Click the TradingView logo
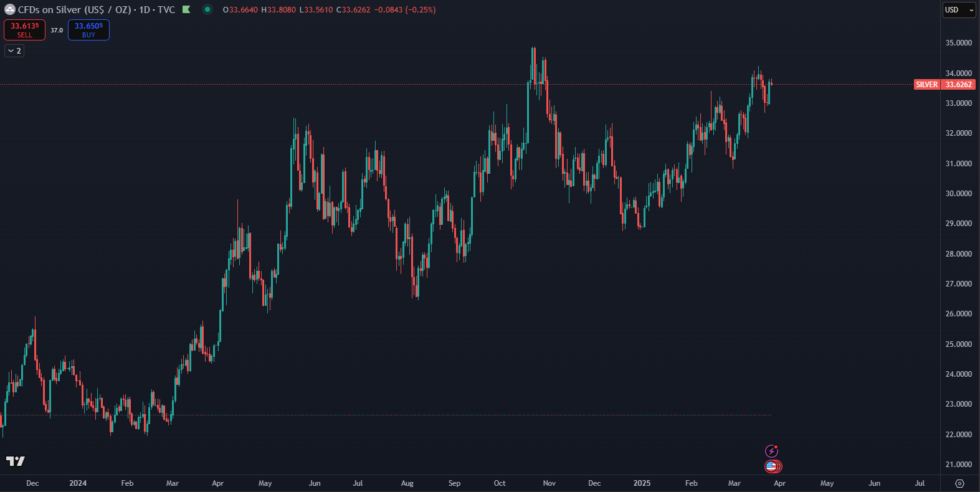This screenshot has height=492, width=980. (16, 461)
